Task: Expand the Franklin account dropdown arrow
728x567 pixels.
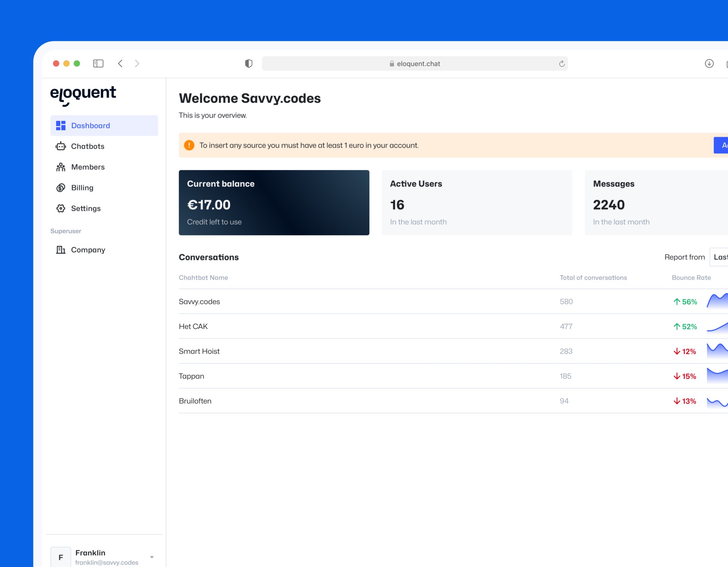Action: [x=152, y=557]
